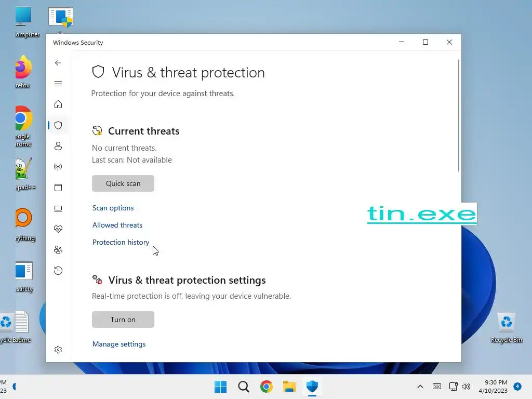Open notification badge showing 4
Viewport: 532px width, 399px height.
[517, 387]
